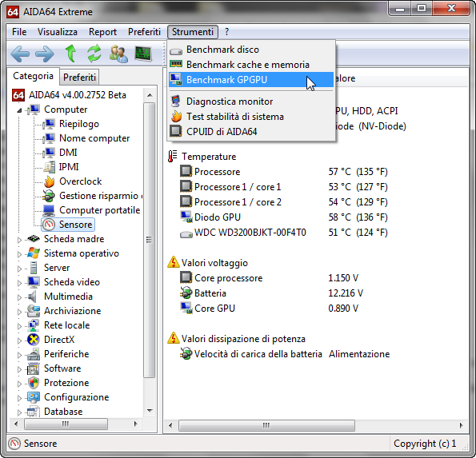This screenshot has height=458, width=476.
Task: Click the thermometer icon beside Temperature
Action: pos(173,156)
